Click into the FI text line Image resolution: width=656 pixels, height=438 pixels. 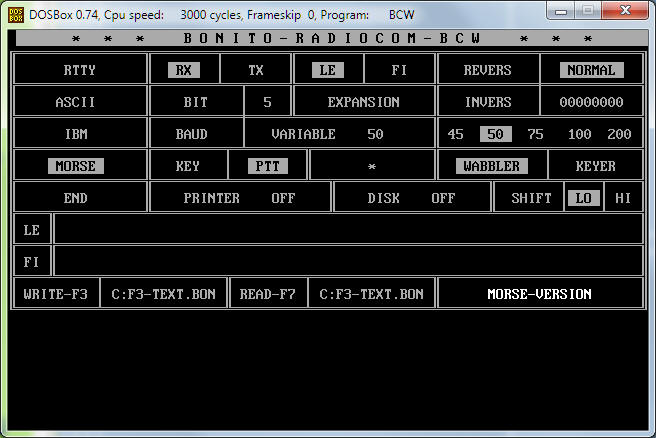348,261
